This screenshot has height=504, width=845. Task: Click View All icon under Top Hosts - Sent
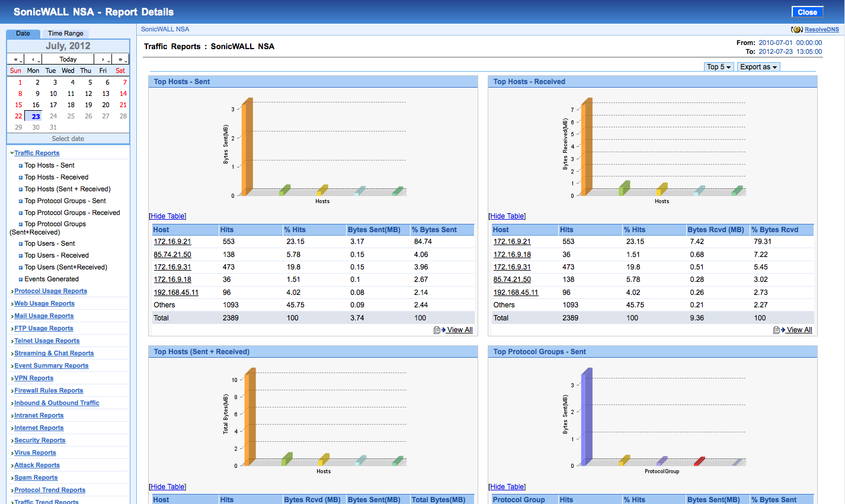(439, 330)
